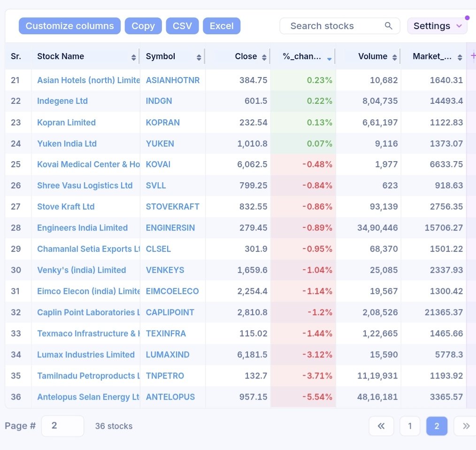Open Eimco Elecon (india) Limited link
Viewport: 476px width, 450px height.
88,291
